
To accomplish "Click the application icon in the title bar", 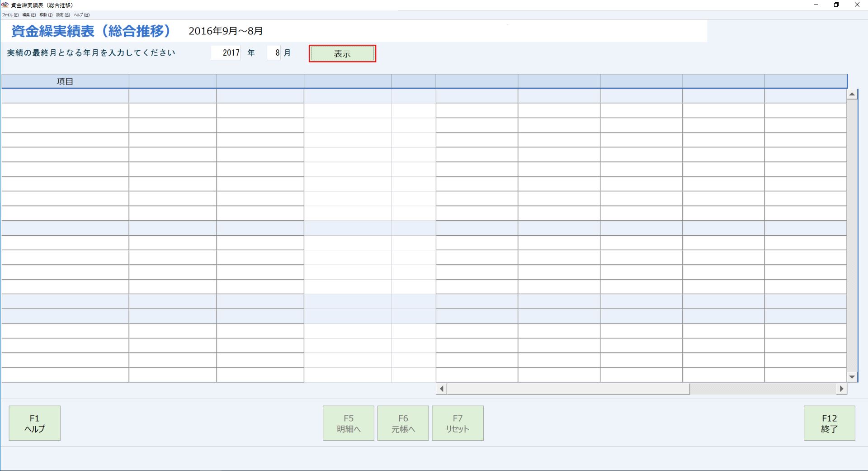I will coord(5,5).
